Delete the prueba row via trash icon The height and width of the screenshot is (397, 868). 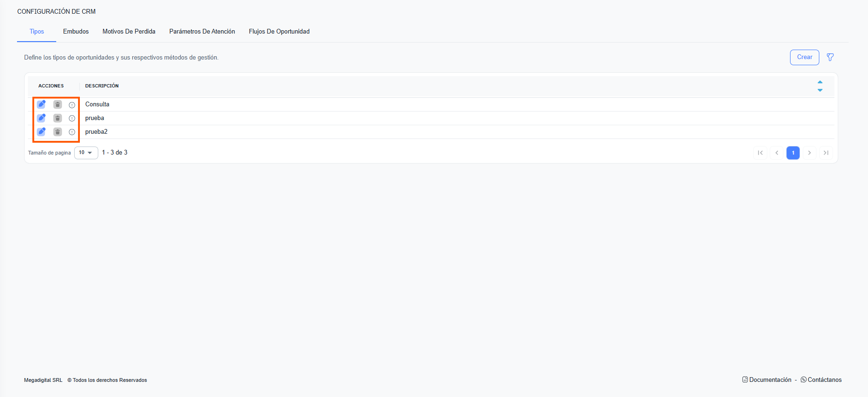58,118
